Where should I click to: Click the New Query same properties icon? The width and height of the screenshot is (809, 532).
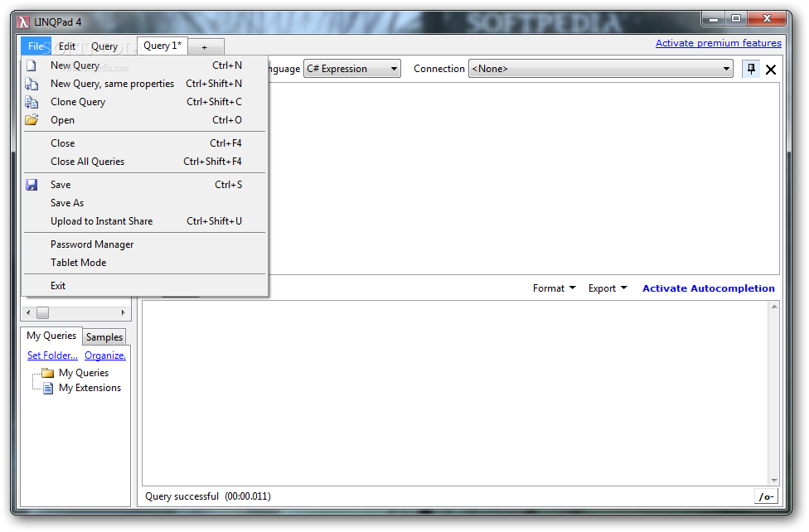[x=31, y=84]
